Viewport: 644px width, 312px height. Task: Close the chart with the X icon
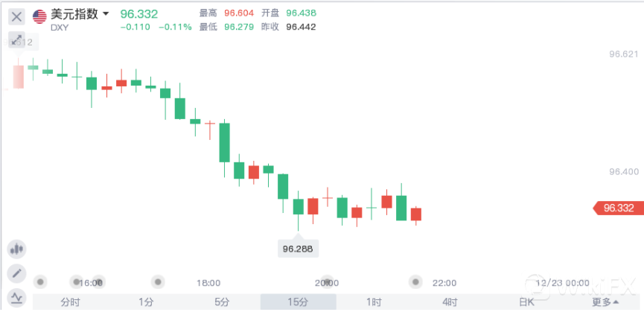click(x=17, y=16)
